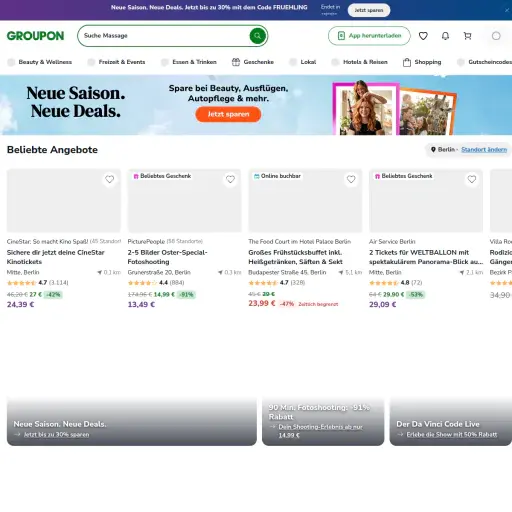
Task: Click the 13,49 € price
Action: click(x=141, y=304)
